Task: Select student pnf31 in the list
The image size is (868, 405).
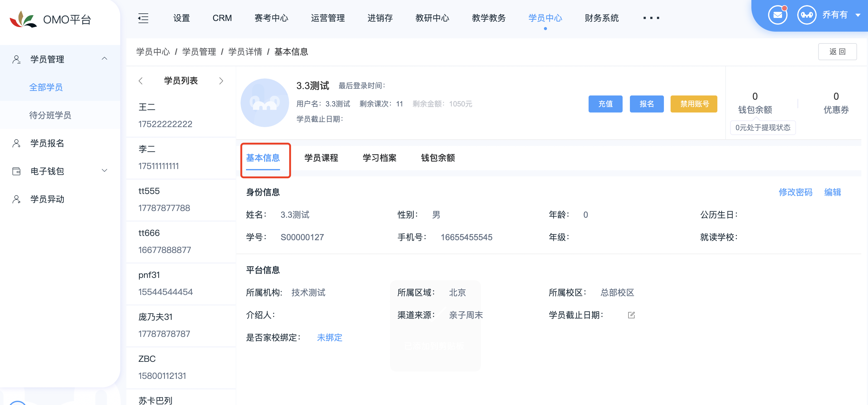Action: (x=181, y=284)
